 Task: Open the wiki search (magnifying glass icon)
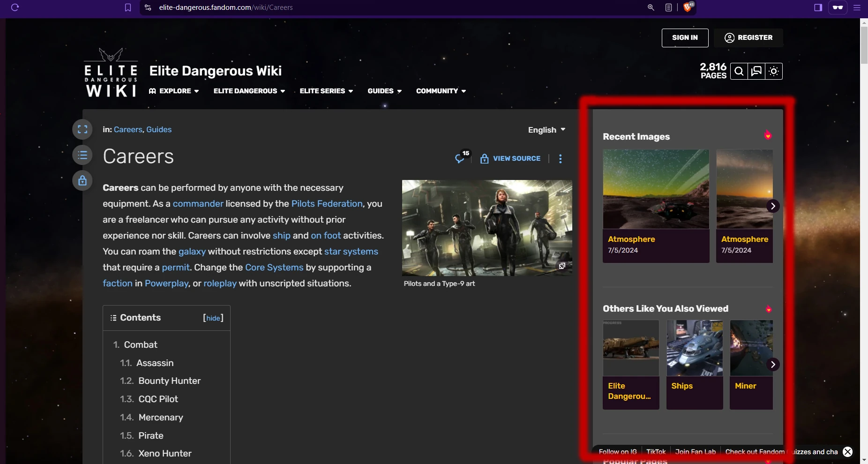(x=739, y=71)
